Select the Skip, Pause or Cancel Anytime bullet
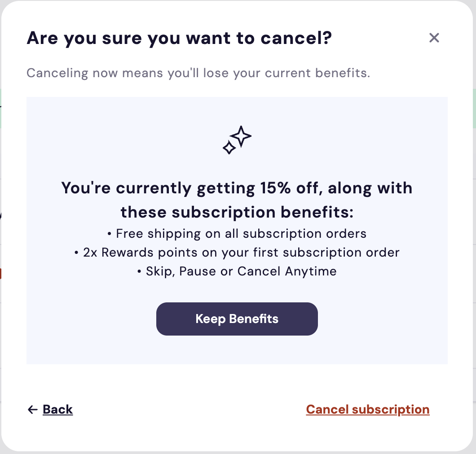 pos(237,271)
